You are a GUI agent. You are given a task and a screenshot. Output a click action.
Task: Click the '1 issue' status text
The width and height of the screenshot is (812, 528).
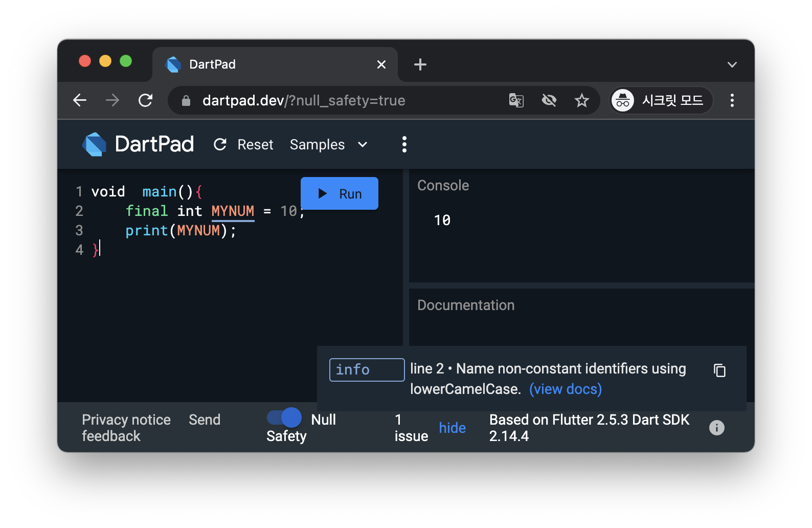(x=411, y=428)
